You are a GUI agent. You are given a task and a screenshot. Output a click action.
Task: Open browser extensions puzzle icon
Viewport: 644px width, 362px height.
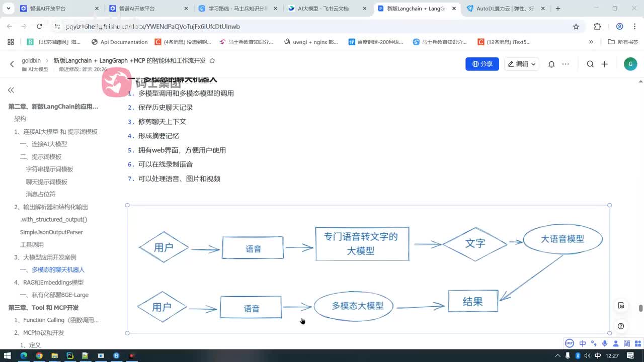tap(597, 27)
